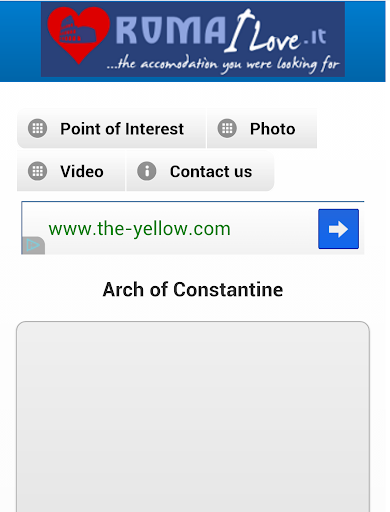Click the grid icon next to Video
This screenshot has height=512, width=390.
(x=37, y=171)
